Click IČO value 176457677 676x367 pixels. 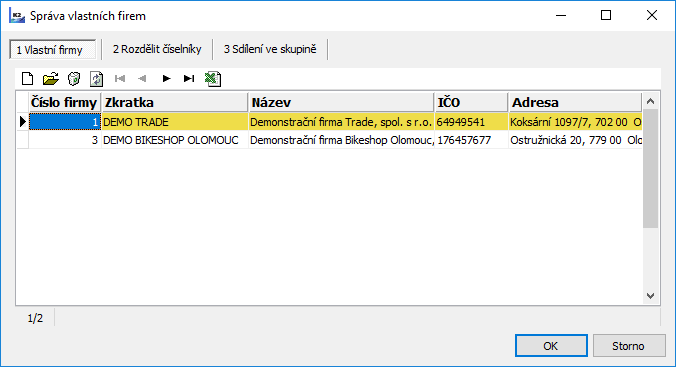[471, 140]
